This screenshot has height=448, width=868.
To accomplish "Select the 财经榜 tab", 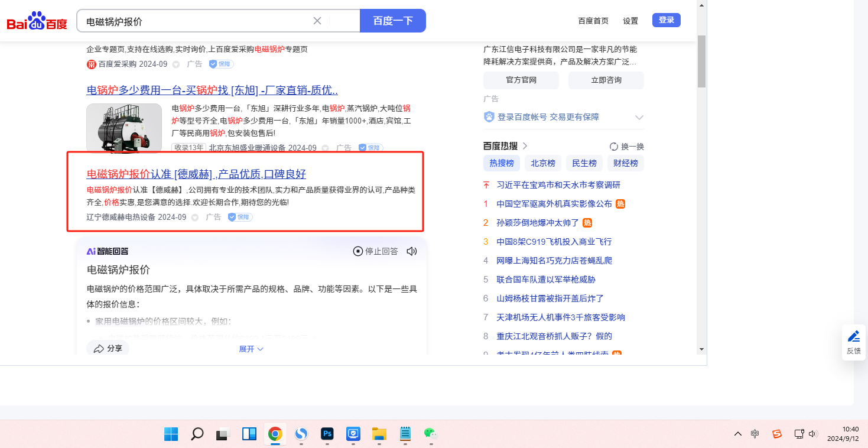I will pos(625,163).
